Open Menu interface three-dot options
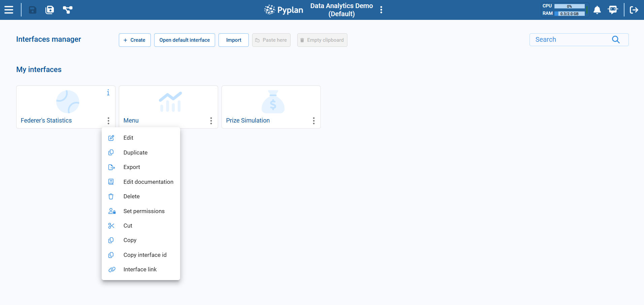This screenshot has width=644, height=305. [211, 121]
